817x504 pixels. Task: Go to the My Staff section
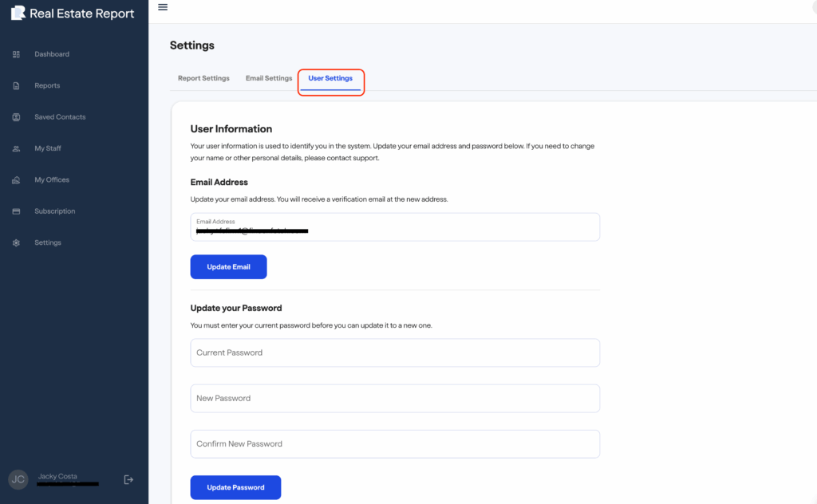[49, 148]
